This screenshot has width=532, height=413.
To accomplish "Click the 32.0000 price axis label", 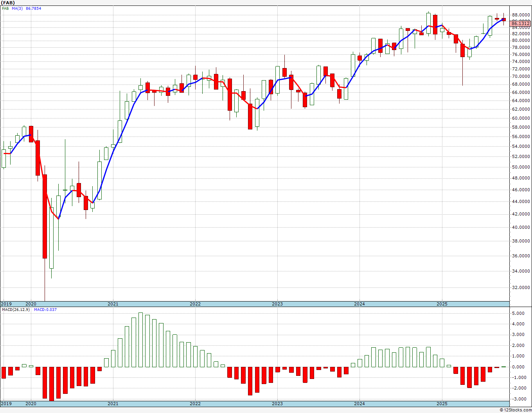I will click(x=521, y=287).
